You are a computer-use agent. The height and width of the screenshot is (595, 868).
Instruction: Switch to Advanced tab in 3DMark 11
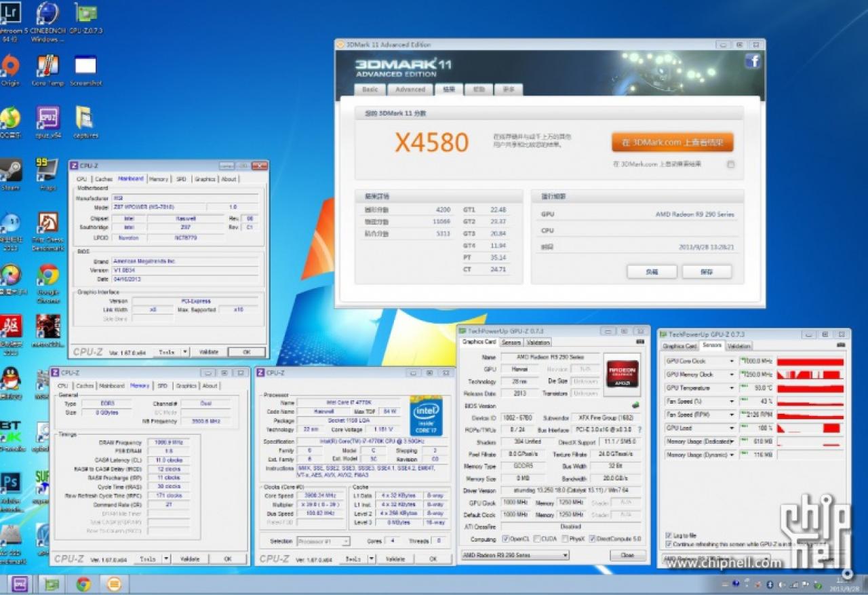point(410,89)
